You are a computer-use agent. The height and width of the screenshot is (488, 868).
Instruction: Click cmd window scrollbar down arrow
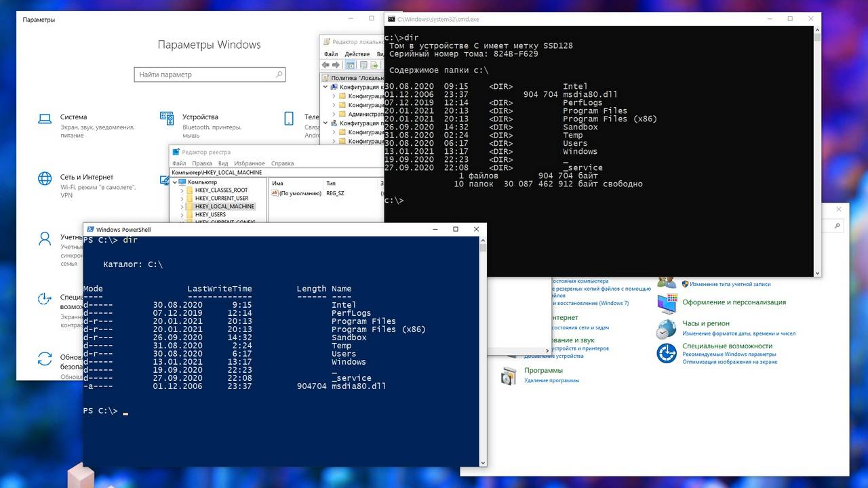(x=817, y=272)
